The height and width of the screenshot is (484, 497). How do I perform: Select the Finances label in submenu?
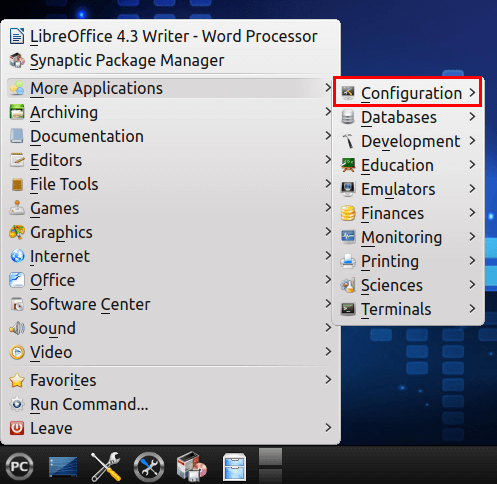[x=393, y=213]
